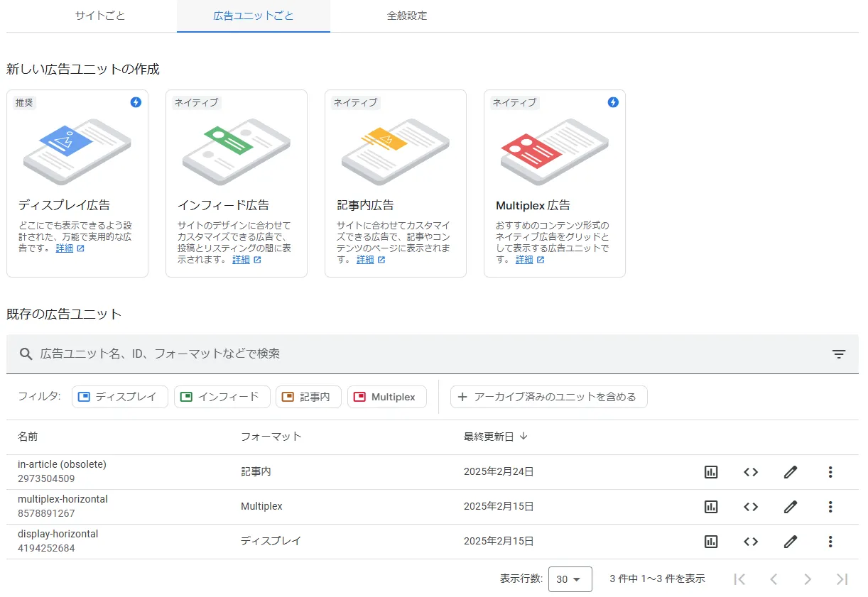
Task: Click the 3 件中 1〜3 件を表示 text
Action: [657, 579]
